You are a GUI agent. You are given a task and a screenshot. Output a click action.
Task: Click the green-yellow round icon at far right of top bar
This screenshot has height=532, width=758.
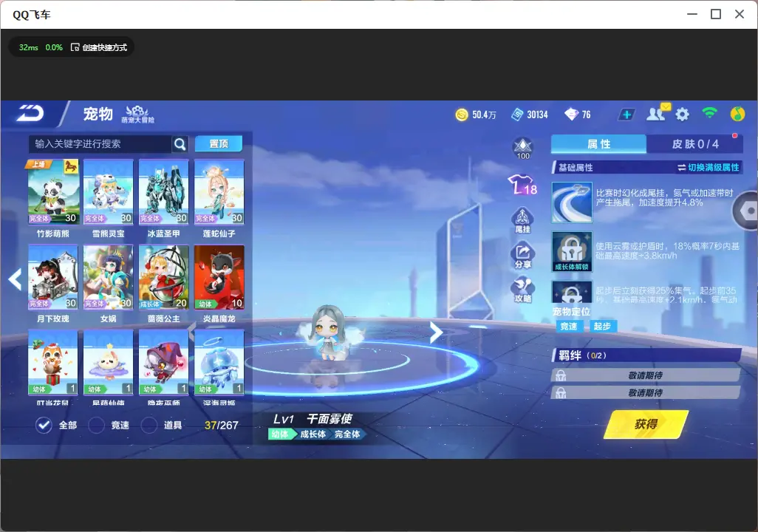pos(737,114)
